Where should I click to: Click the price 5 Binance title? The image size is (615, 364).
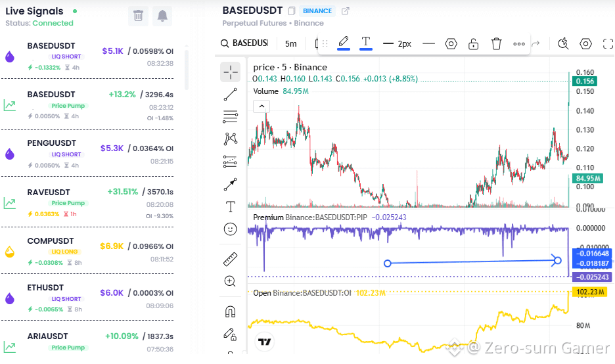[x=290, y=67]
